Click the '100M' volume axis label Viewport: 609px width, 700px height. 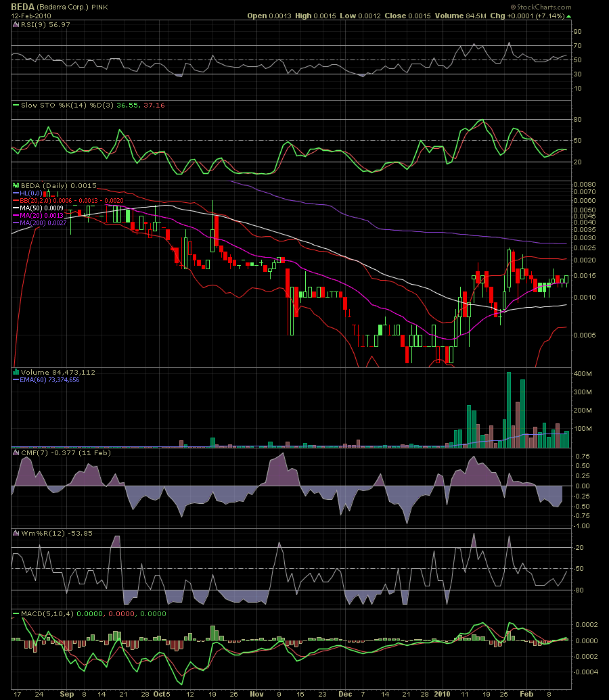[x=583, y=429]
